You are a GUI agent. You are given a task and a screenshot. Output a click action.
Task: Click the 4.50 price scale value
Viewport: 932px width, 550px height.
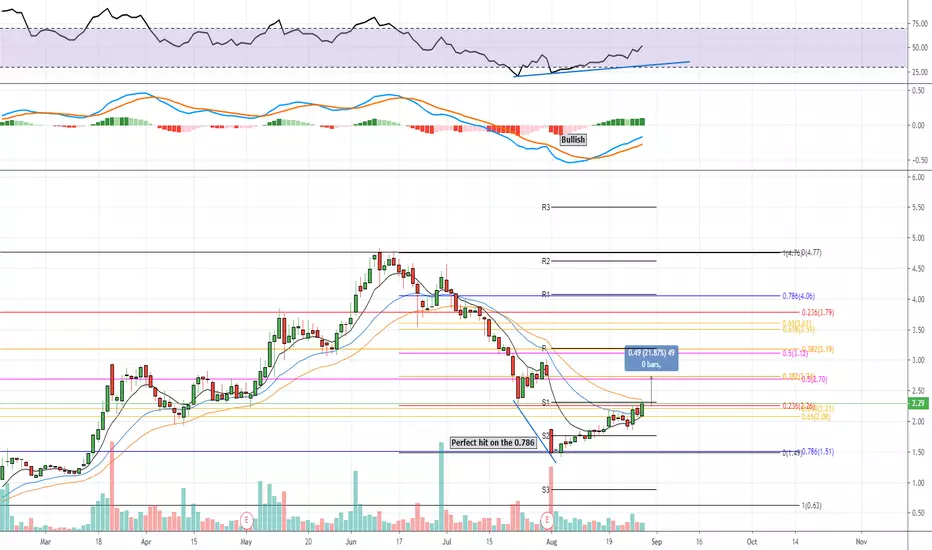920,269
